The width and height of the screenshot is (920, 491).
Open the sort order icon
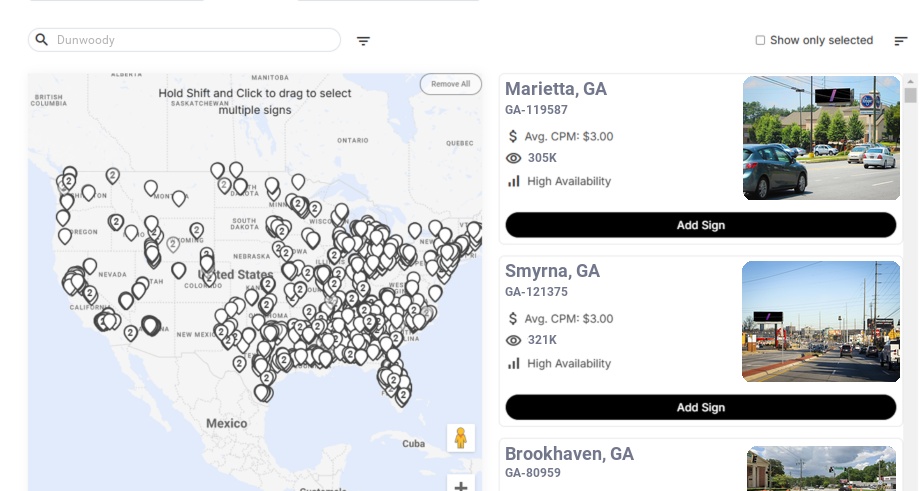pos(901,41)
